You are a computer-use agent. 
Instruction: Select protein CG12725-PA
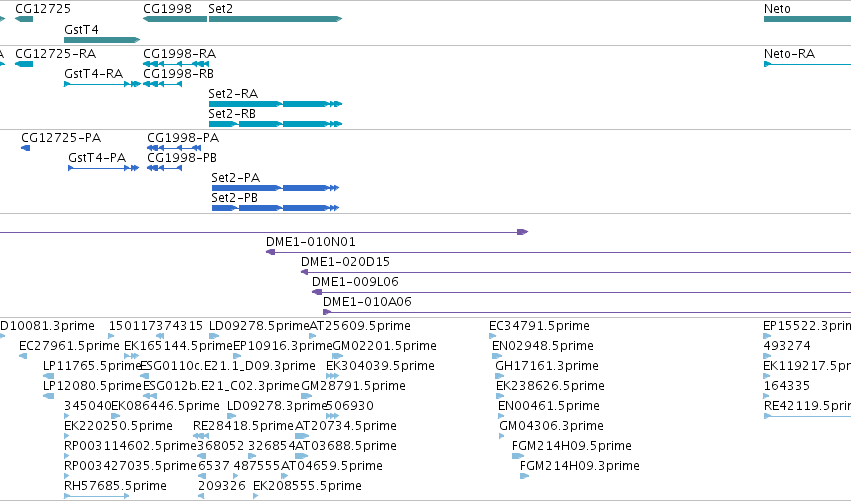(x=61, y=138)
